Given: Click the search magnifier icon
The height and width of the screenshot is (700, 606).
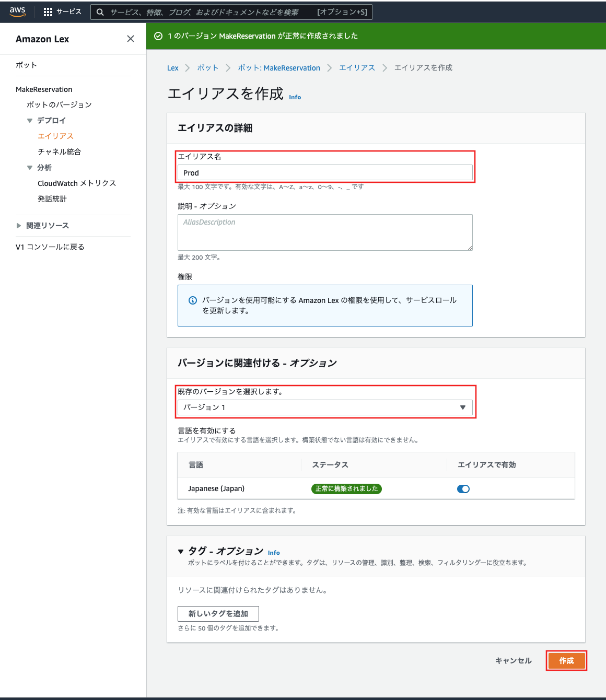Looking at the screenshot, I should [x=100, y=12].
